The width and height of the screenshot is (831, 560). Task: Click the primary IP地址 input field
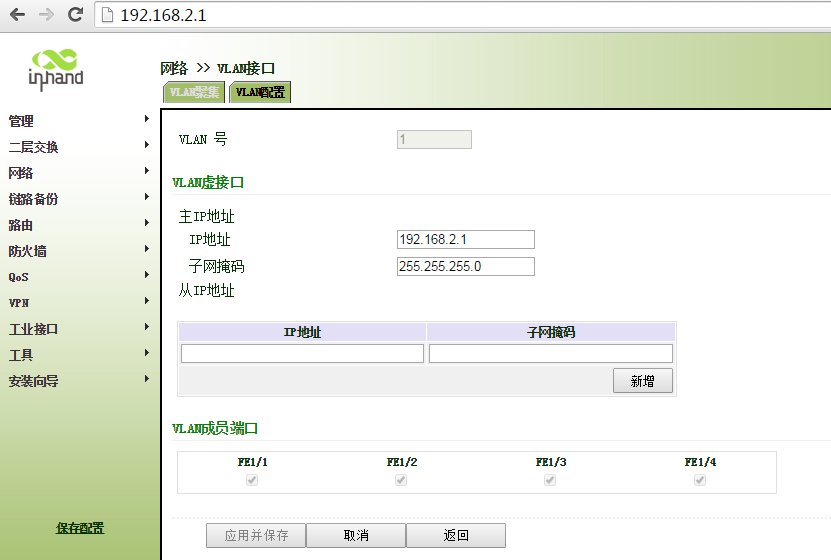(465, 240)
